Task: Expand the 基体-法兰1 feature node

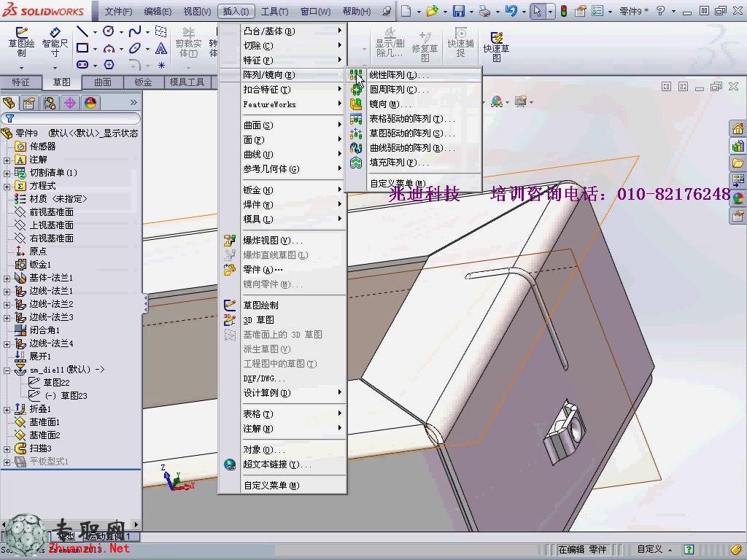Action: pyautogui.click(x=7, y=278)
